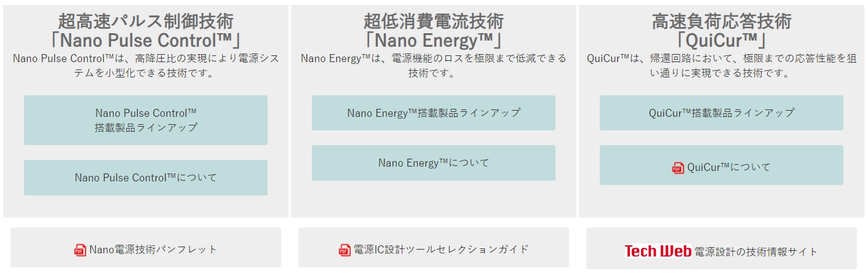Click the PDF icon beside Nano電源技術パンフレット
This screenshot has height=273, width=868.
(x=81, y=250)
